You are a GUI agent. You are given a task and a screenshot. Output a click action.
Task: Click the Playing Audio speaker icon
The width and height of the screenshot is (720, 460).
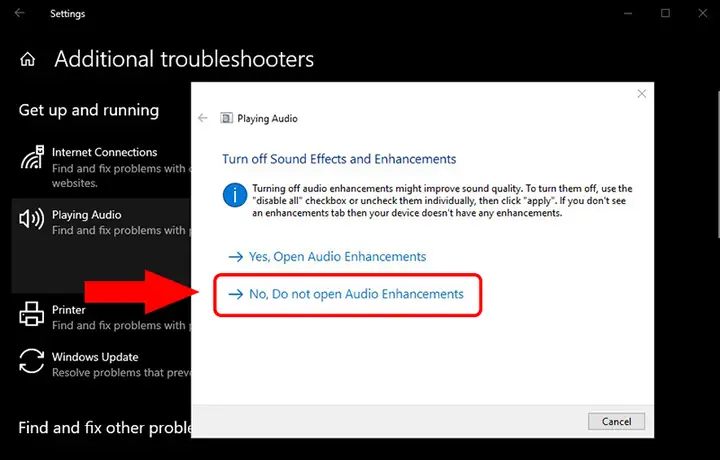(32, 219)
